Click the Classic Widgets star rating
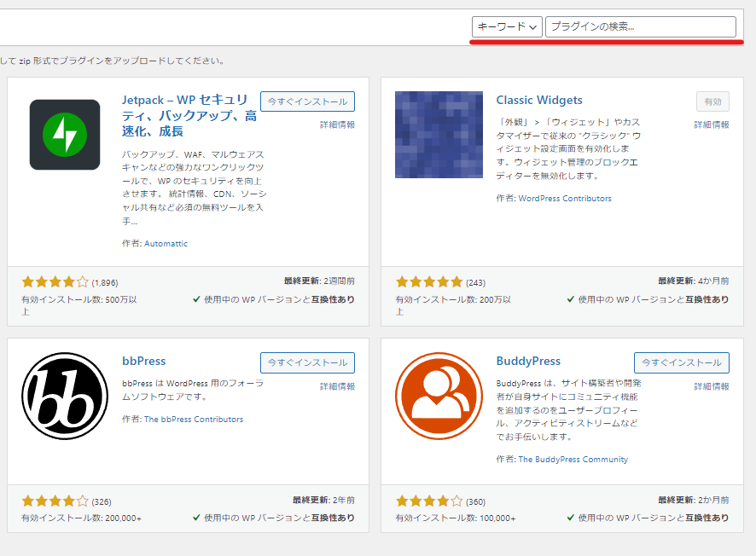Viewport: 756px width, 556px height. pyautogui.click(x=429, y=282)
